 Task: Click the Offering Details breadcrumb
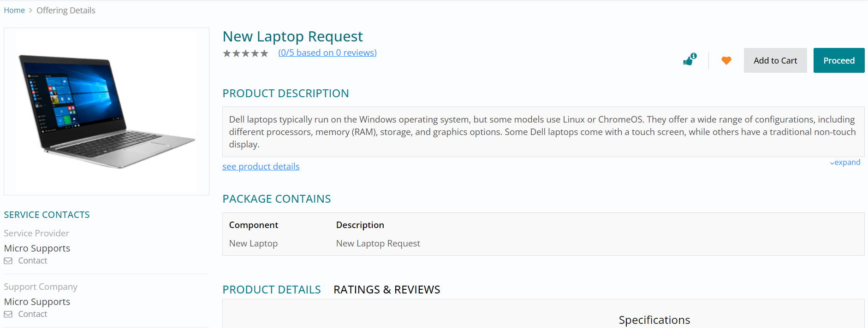(65, 11)
